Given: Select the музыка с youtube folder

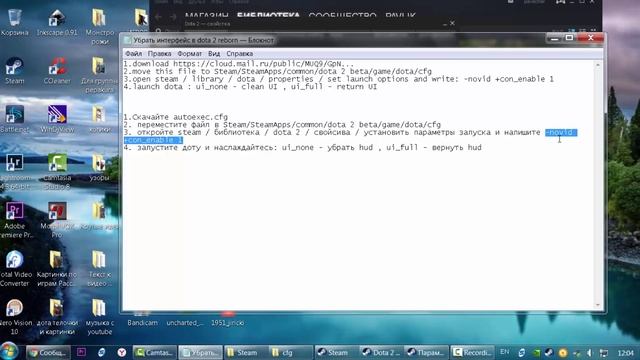Looking at the screenshot, I should pyautogui.click(x=99, y=316).
